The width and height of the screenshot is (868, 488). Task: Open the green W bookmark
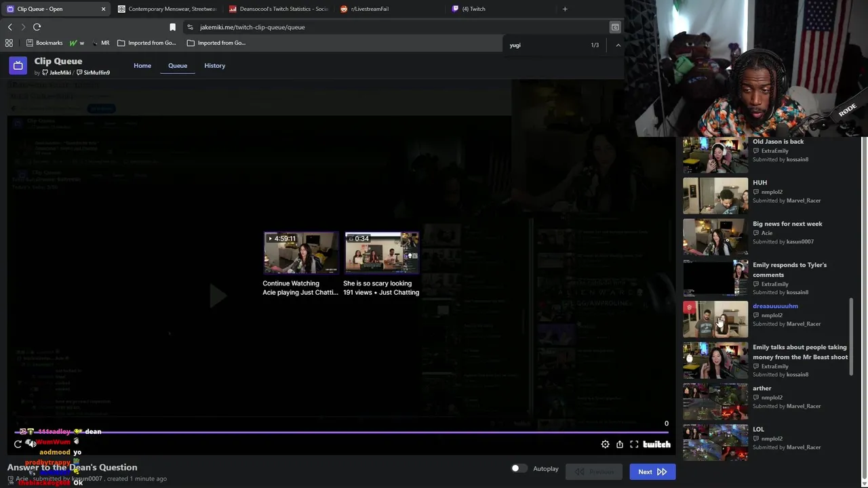coord(77,43)
